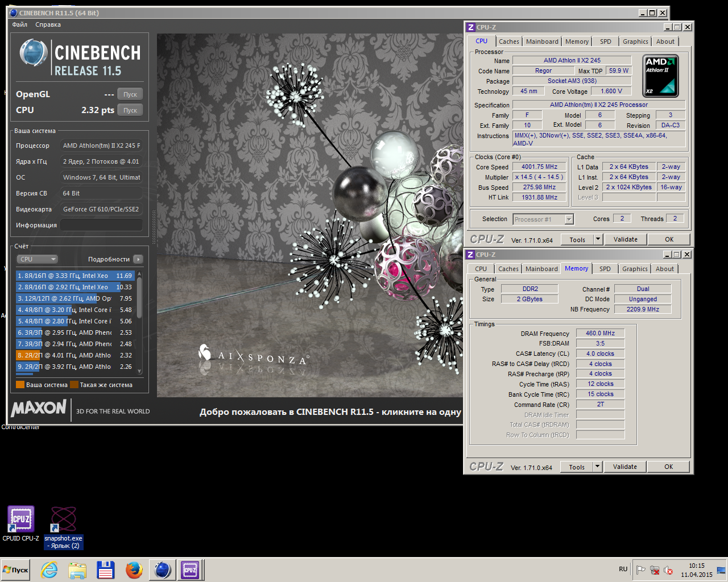Click the Cinebench globe logo

[33, 53]
